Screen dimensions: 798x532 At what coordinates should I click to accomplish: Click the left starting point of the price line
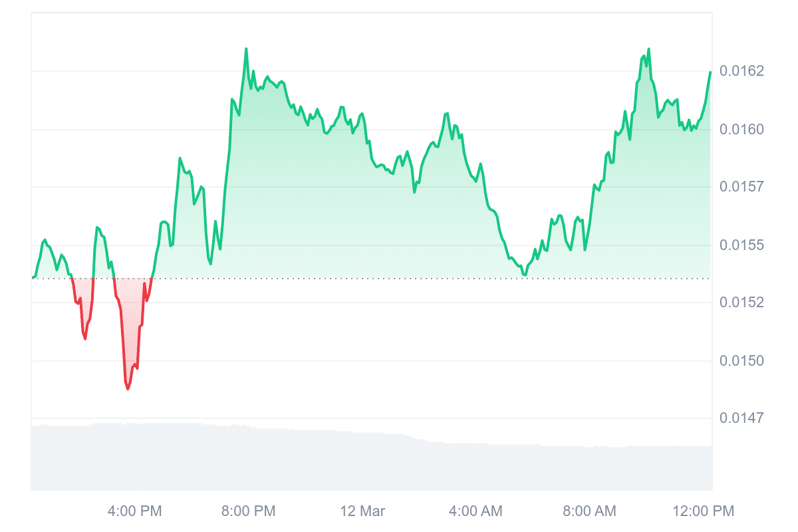coord(32,277)
